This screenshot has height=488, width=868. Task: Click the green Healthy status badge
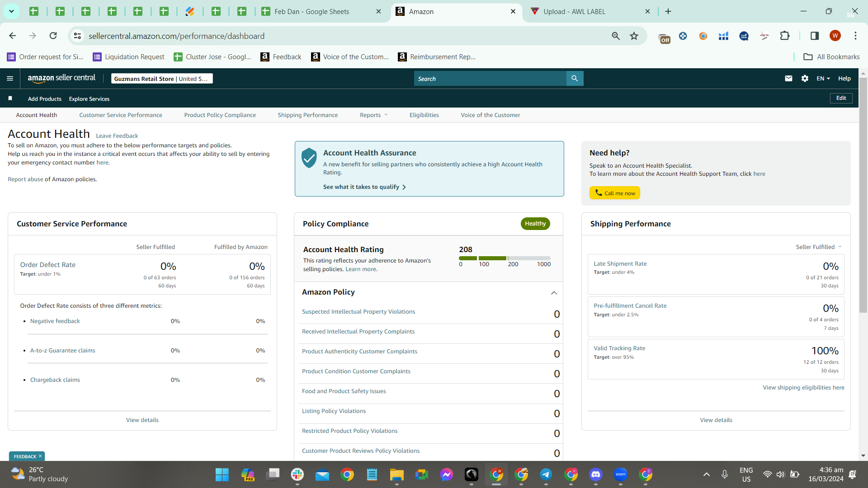click(535, 224)
